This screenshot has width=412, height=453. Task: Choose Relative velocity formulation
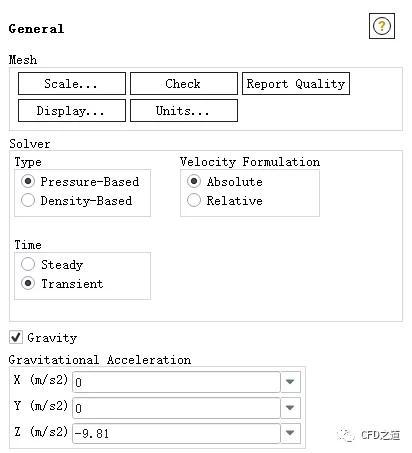(194, 200)
